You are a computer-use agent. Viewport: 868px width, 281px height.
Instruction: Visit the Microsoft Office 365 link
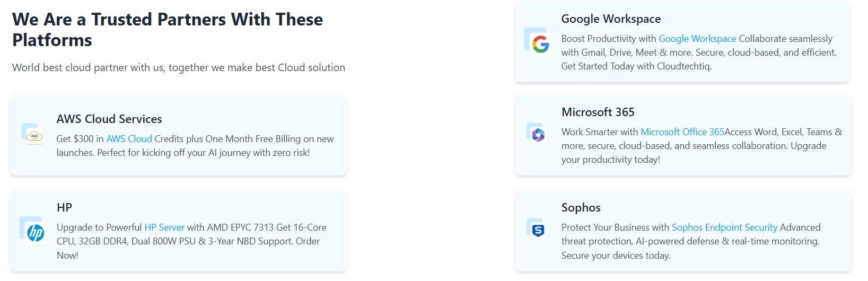coord(682,132)
